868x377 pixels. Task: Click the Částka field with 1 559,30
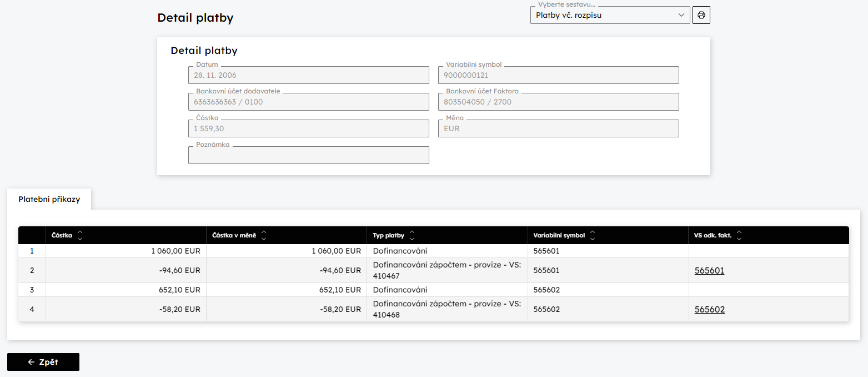pyautogui.click(x=309, y=128)
